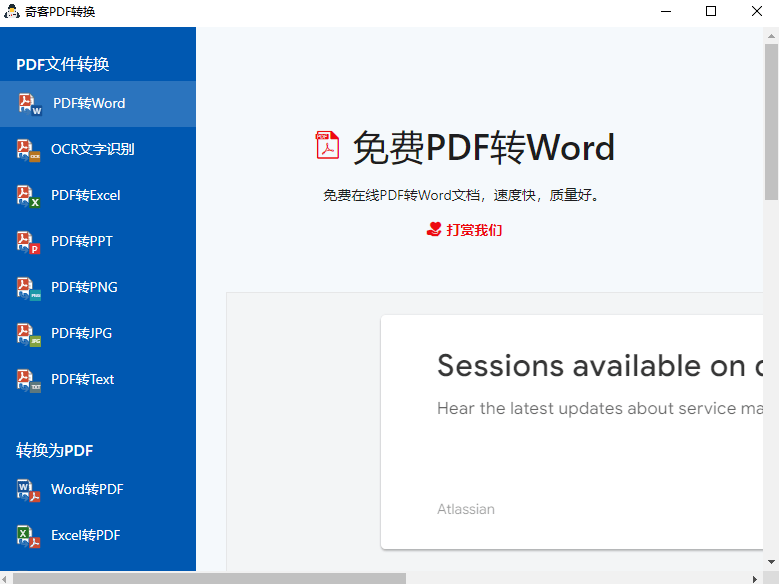Viewport: 779px width, 584px height.
Task: Click the PDF转Excel sidebar icon
Action: pos(28,196)
